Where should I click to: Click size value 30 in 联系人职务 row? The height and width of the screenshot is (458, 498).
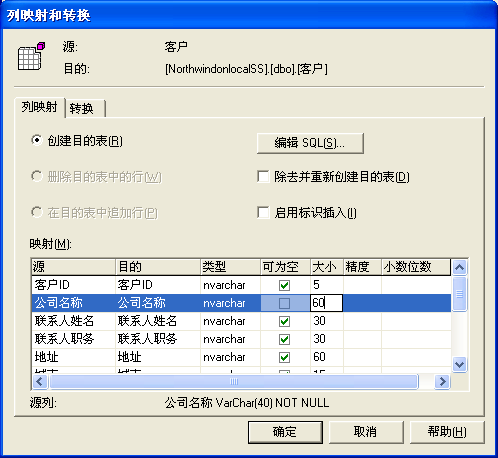pos(327,339)
